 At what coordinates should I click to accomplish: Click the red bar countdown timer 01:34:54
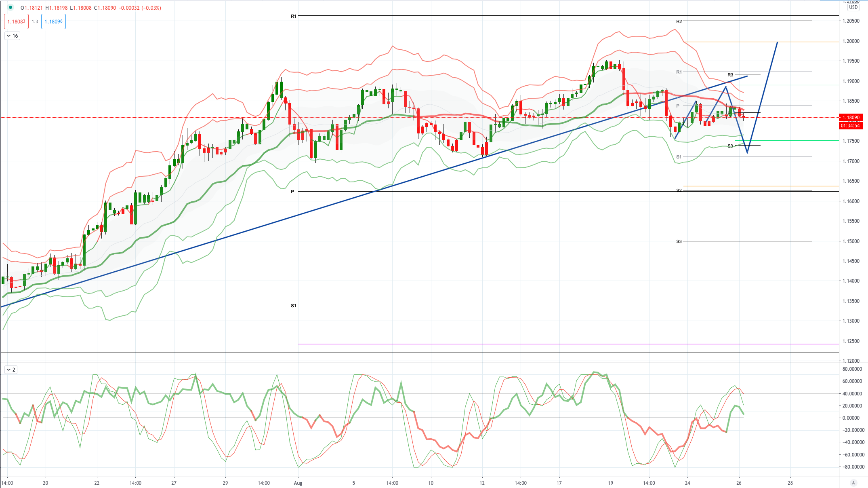click(851, 126)
